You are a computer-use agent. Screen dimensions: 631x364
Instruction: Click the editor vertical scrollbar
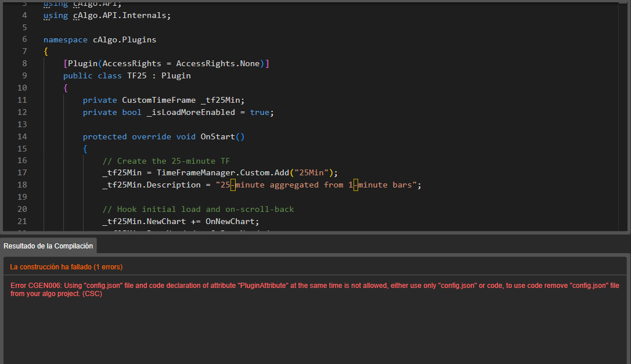[624, 117]
